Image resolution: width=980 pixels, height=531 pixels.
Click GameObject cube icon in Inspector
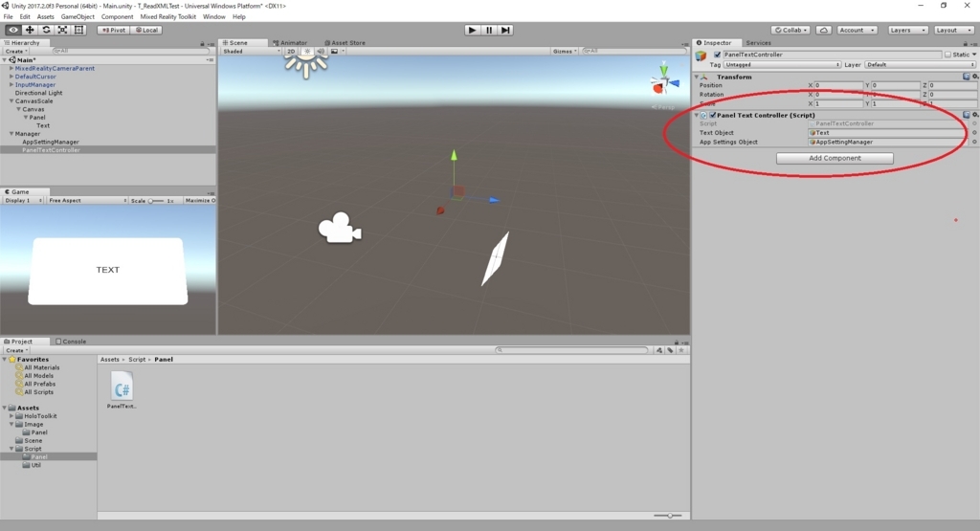click(x=702, y=56)
